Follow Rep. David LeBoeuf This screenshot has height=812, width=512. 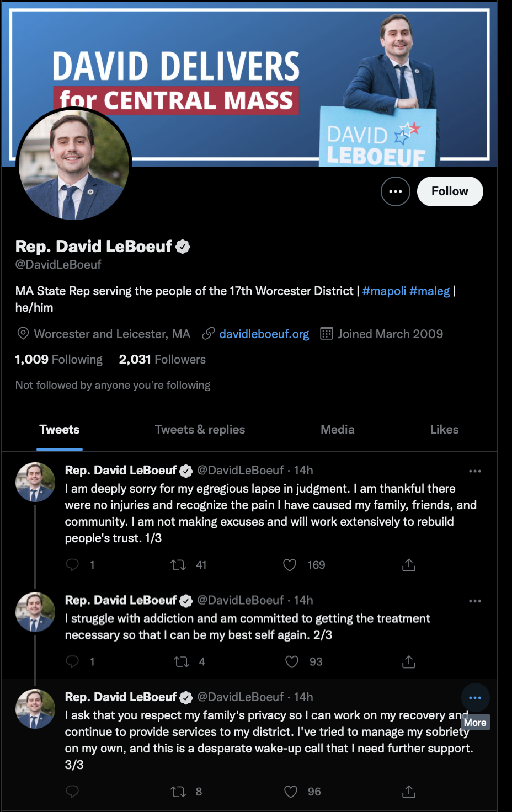pyautogui.click(x=450, y=191)
